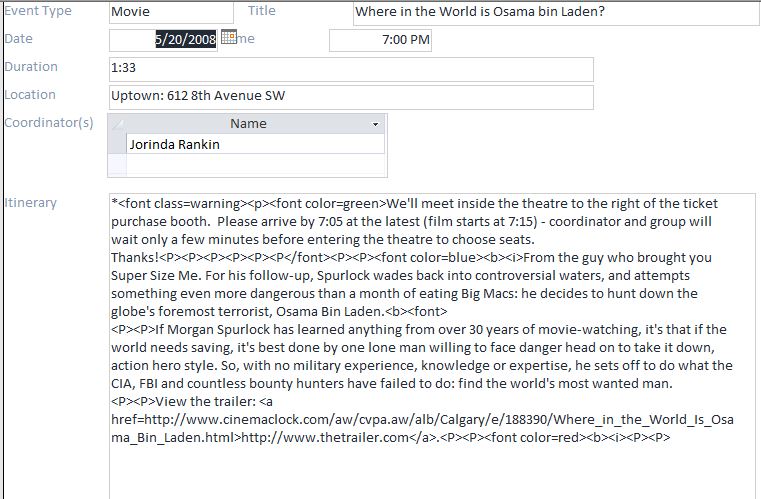The width and height of the screenshot is (761, 499).
Task: Click the Location label
Action: pyautogui.click(x=30, y=95)
